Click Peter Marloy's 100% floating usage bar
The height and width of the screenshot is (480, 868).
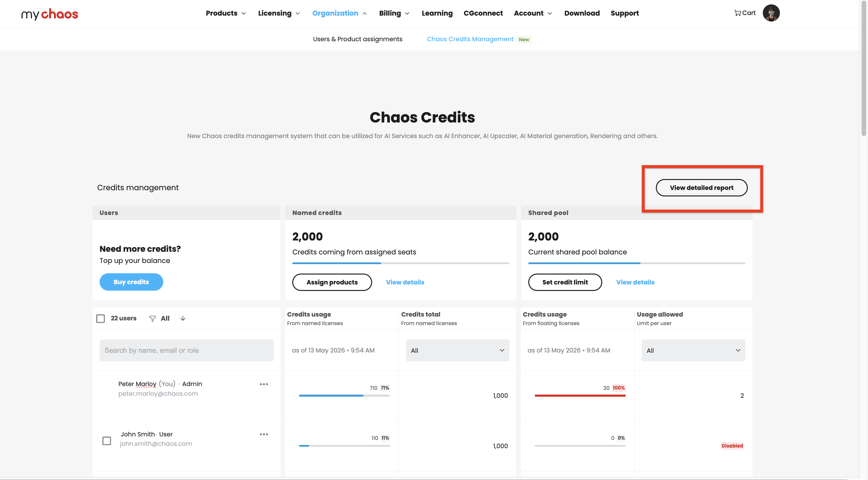[x=580, y=395]
